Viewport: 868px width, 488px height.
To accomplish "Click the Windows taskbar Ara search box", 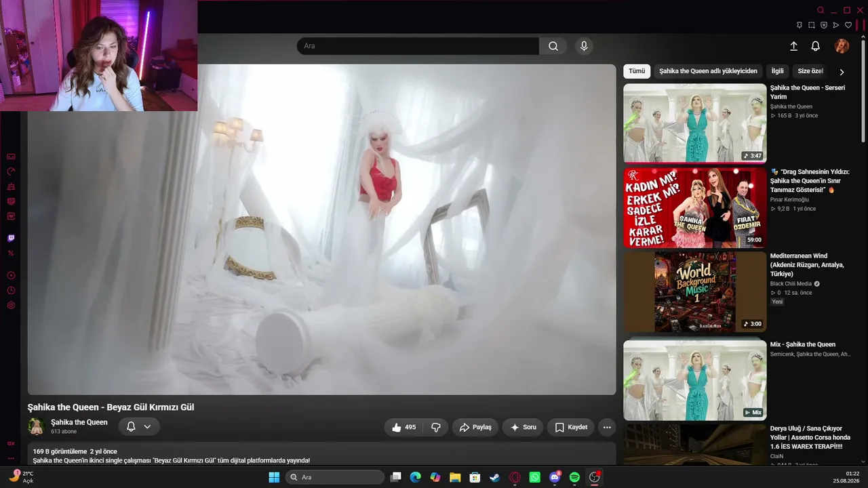I will (335, 477).
